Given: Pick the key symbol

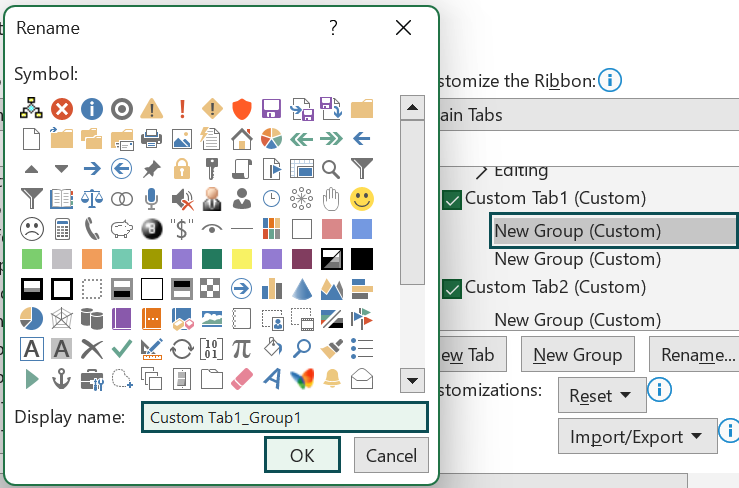Looking at the screenshot, I should [212, 169].
